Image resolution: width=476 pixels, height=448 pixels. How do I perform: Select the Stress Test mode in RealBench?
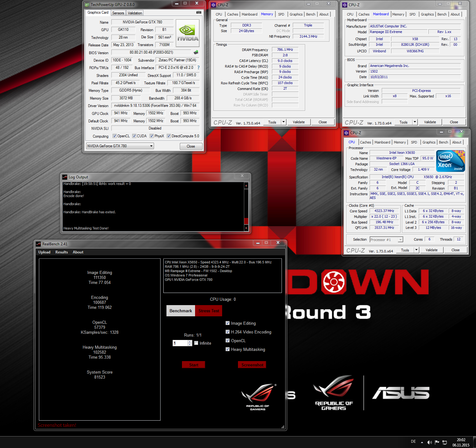[209, 311]
